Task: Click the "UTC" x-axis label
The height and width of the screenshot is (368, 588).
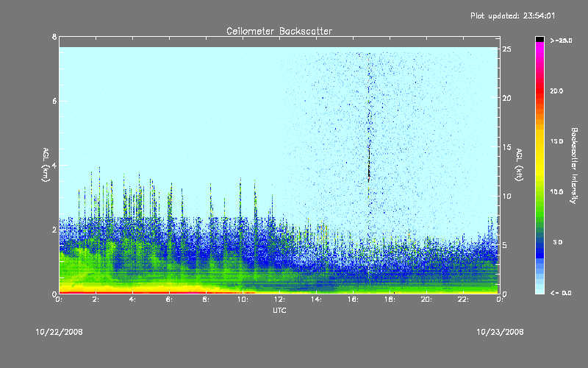Action: point(279,310)
